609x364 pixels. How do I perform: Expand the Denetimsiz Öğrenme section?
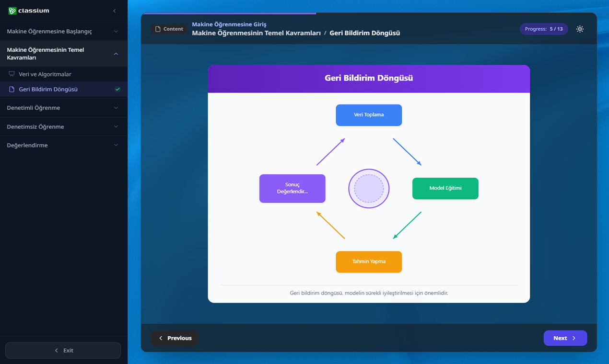(64, 126)
